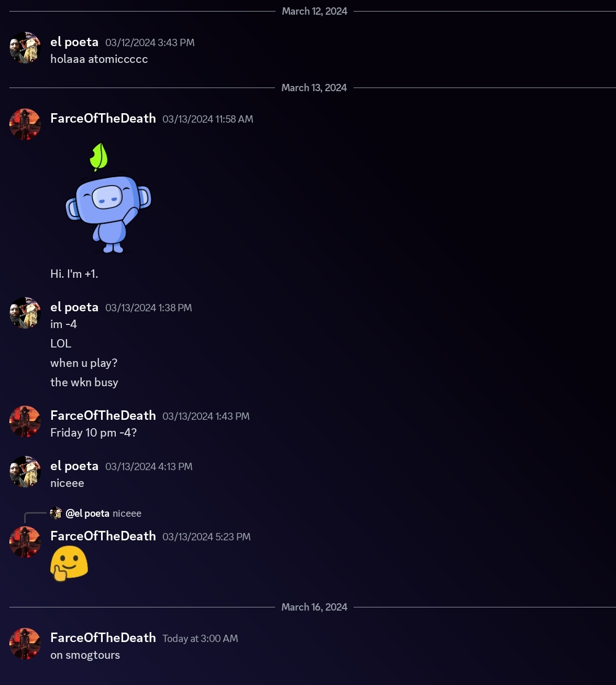The width and height of the screenshot is (616, 685).
Task: Click the el poeta username at 1:38 PM
Action: coord(74,307)
